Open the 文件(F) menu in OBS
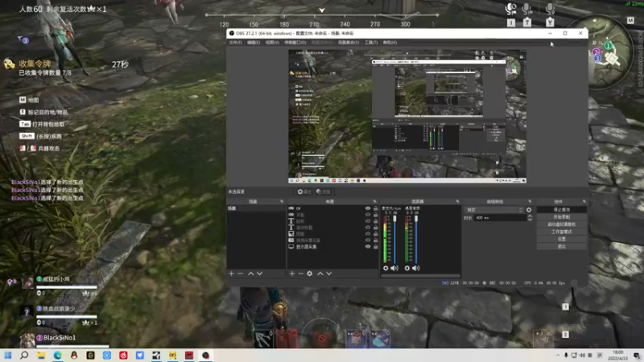This screenshot has width=644, height=362. coord(235,43)
